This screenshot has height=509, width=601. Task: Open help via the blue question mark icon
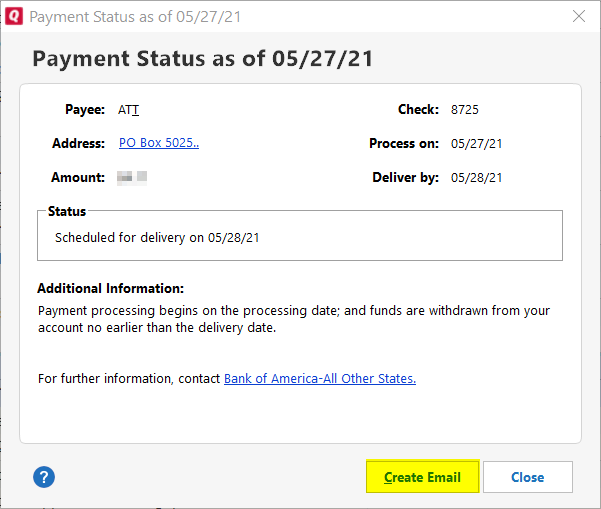click(x=44, y=477)
